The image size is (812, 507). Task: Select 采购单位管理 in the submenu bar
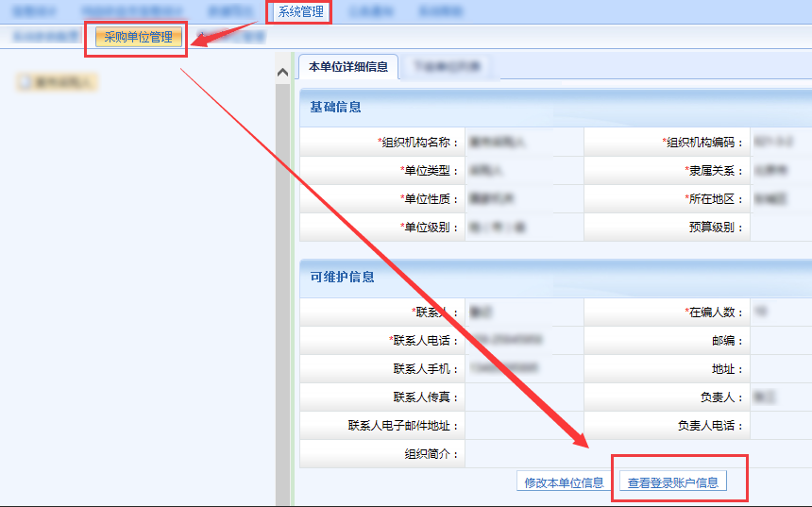(138, 38)
